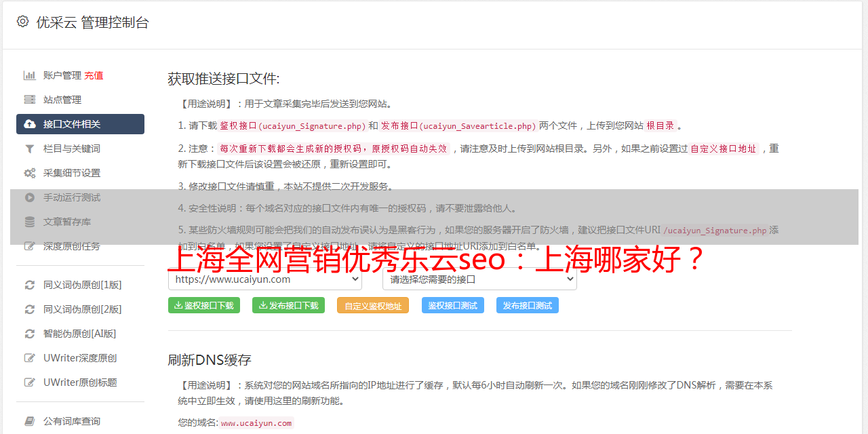Click the 优采云 管理控制台 title
Viewport: 868px width, 434px height.
[x=92, y=22]
